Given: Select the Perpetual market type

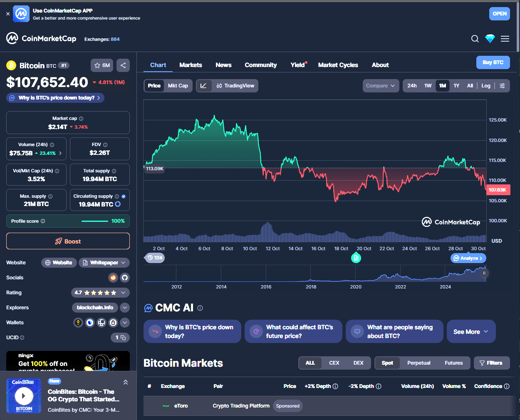Looking at the screenshot, I should coord(418,363).
